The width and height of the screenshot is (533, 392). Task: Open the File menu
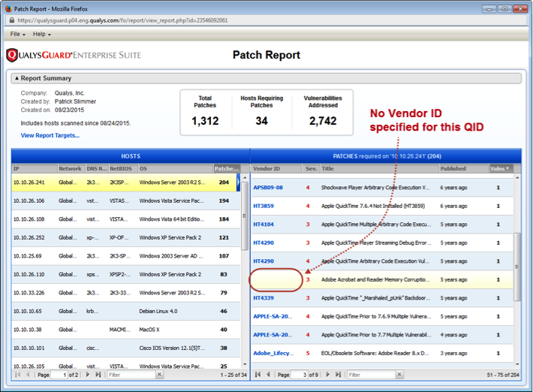pyautogui.click(x=18, y=34)
